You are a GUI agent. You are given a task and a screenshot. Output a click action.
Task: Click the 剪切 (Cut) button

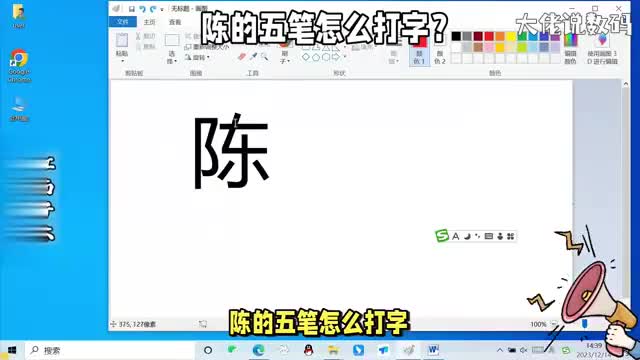click(146, 37)
